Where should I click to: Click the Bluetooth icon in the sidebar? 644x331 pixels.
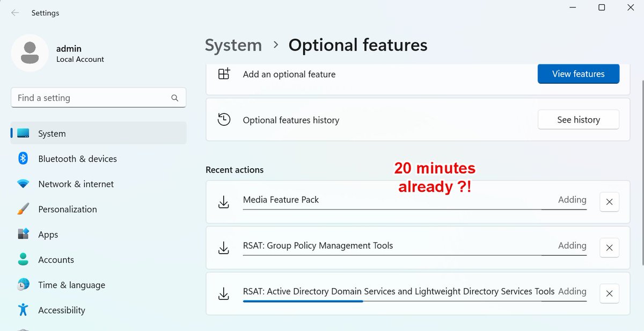tap(23, 159)
